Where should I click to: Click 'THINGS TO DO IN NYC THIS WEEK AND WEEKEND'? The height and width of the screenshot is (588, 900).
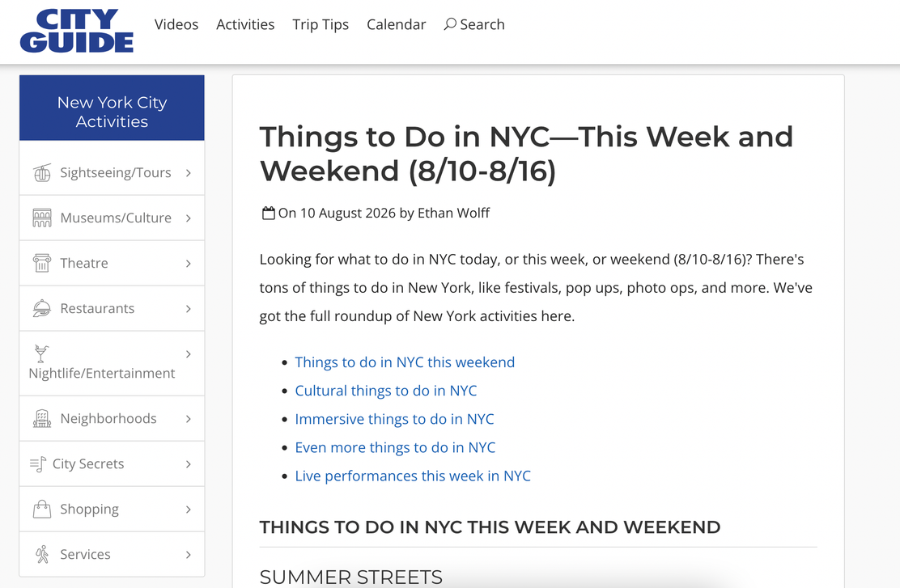click(490, 527)
